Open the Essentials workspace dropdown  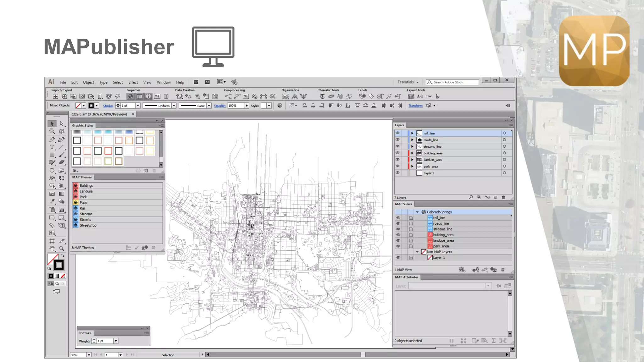click(x=408, y=82)
